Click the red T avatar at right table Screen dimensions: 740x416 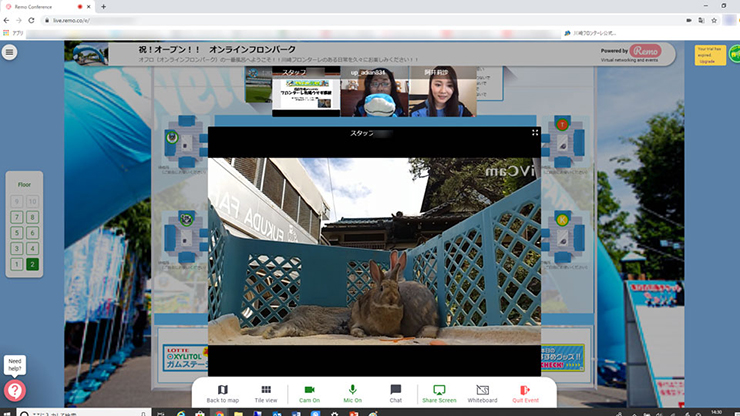click(562, 125)
